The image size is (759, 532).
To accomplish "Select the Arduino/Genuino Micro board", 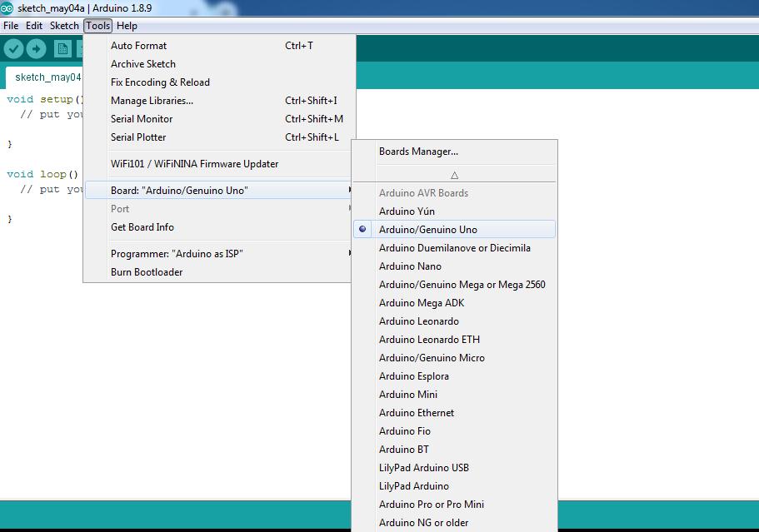I will (455, 358).
